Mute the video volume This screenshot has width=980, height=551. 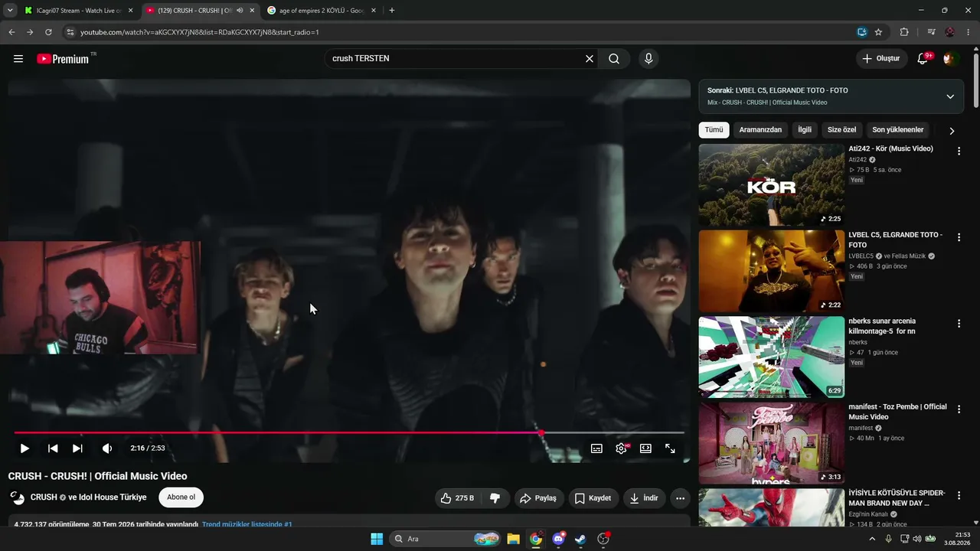pyautogui.click(x=107, y=448)
